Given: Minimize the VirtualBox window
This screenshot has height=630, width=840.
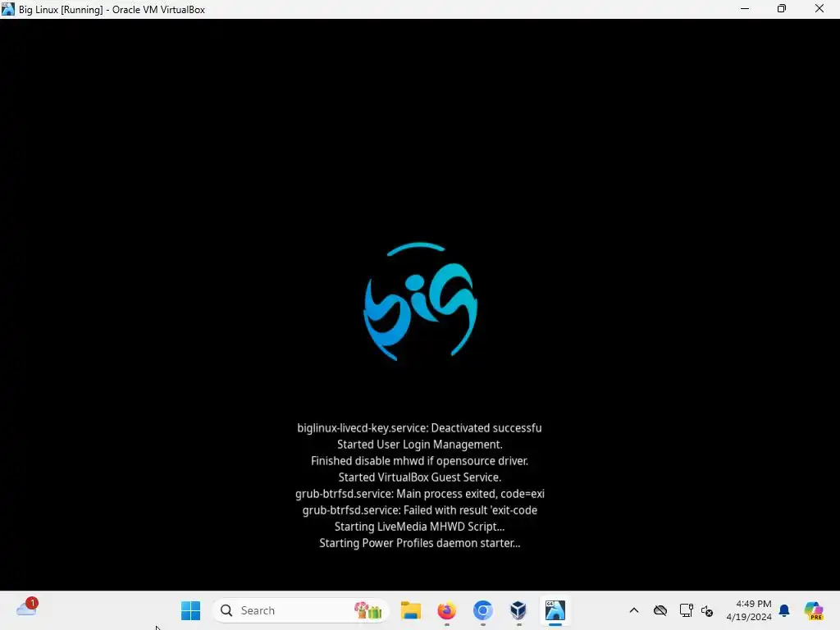Looking at the screenshot, I should [745, 8].
